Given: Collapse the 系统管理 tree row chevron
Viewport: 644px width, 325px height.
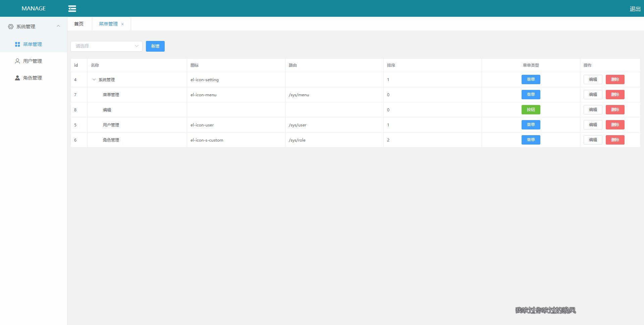Looking at the screenshot, I should tap(94, 79).
